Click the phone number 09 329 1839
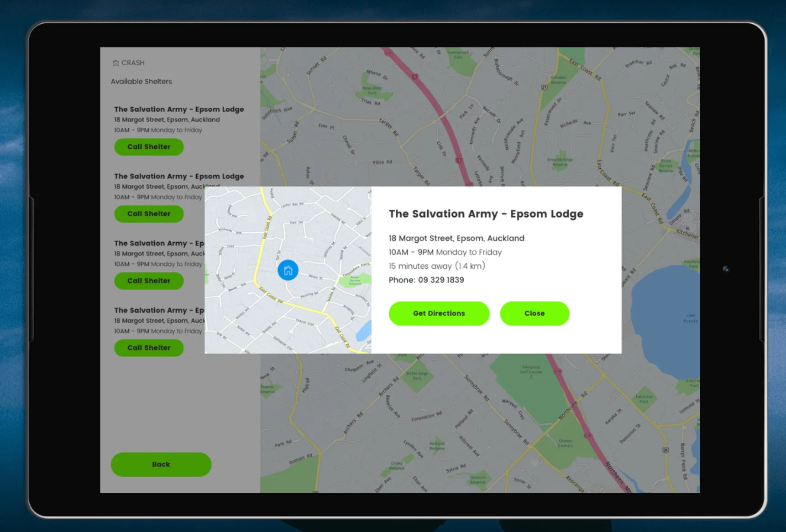The width and height of the screenshot is (786, 532). point(441,280)
